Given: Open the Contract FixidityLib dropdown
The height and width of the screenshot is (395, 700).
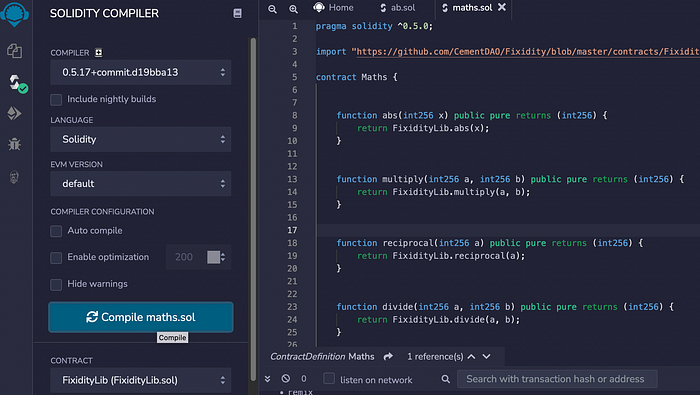Looking at the screenshot, I should 141,380.
